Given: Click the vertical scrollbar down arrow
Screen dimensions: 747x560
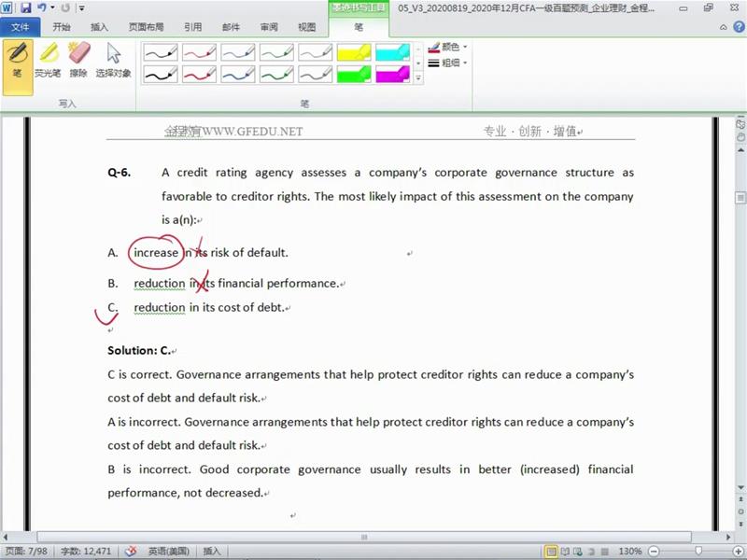Looking at the screenshot, I should (740, 487).
